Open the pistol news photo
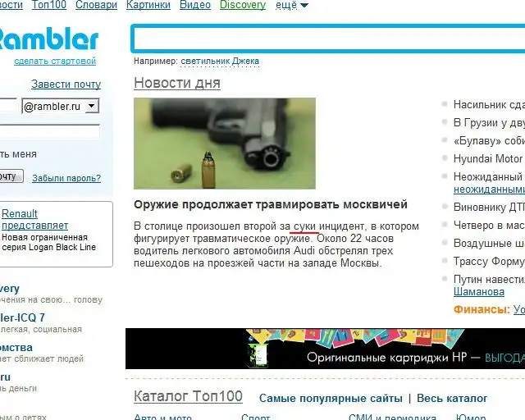The width and height of the screenshot is (525, 420). point(224,144)
